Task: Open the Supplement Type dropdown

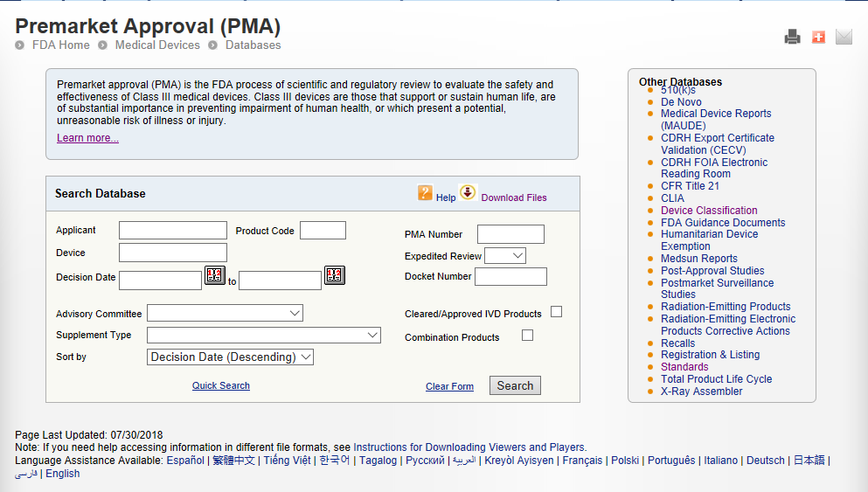Action: point(263,335)
